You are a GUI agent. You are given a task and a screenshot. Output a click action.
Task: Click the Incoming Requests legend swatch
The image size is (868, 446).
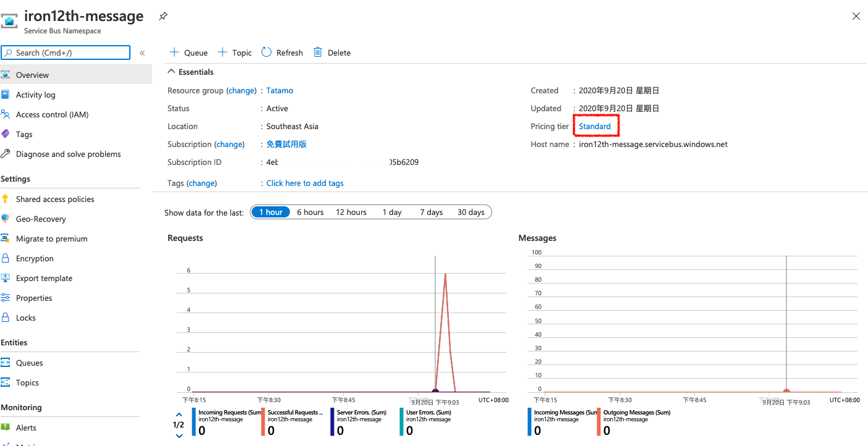[194, 423]
